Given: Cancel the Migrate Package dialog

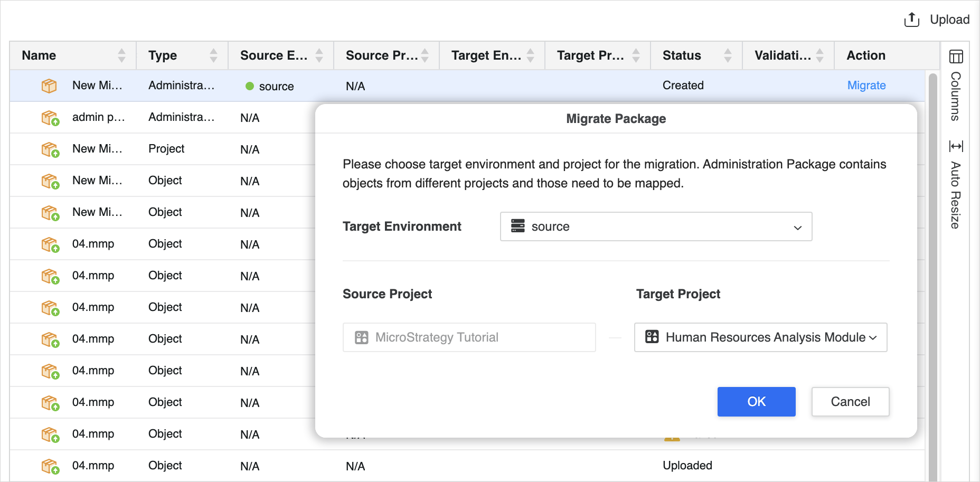Looking at the screenshot, I should (850, 402).
